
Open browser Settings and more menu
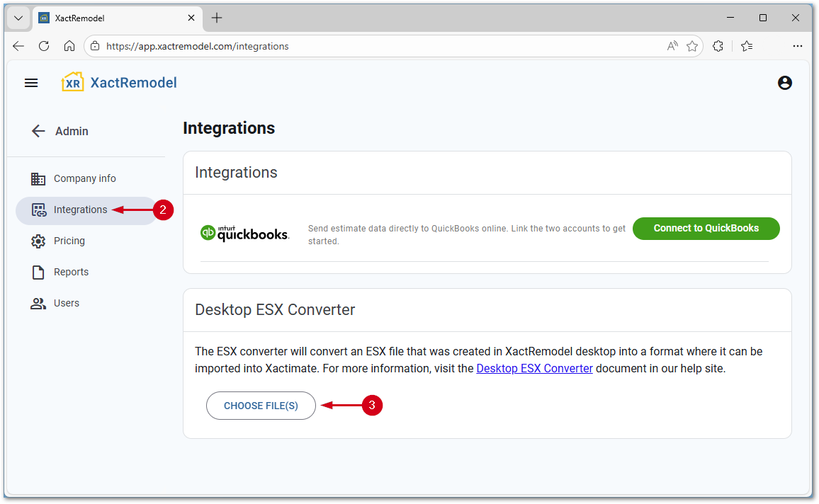click(798, 46)
